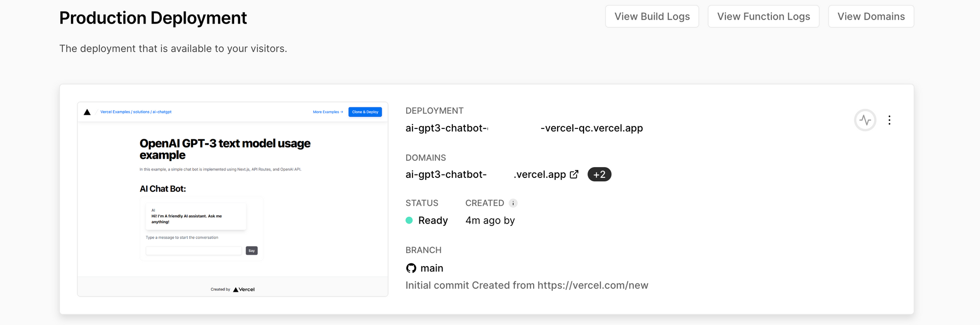Open the Initial commit message link

(527, 285)
